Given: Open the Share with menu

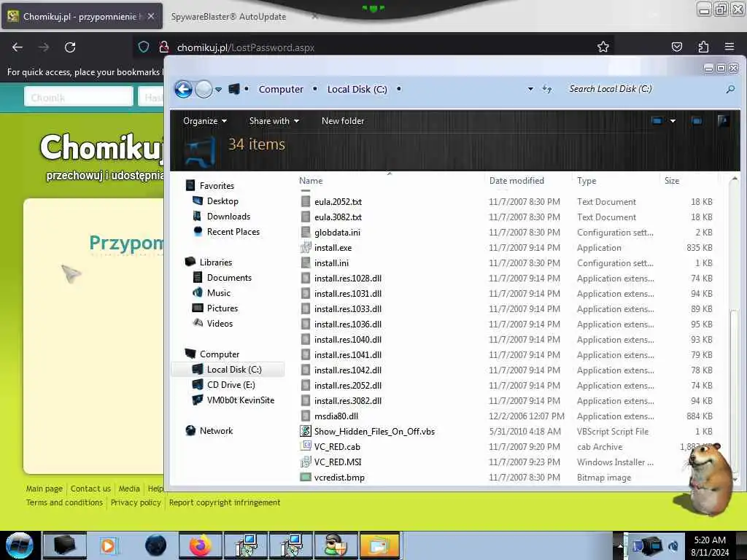Looking at the screenshot, I should tap(274, 121).
